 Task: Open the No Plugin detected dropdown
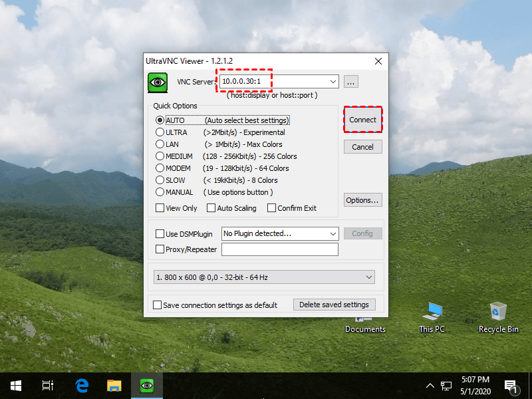pyautogui.click(x=333, y=234)
